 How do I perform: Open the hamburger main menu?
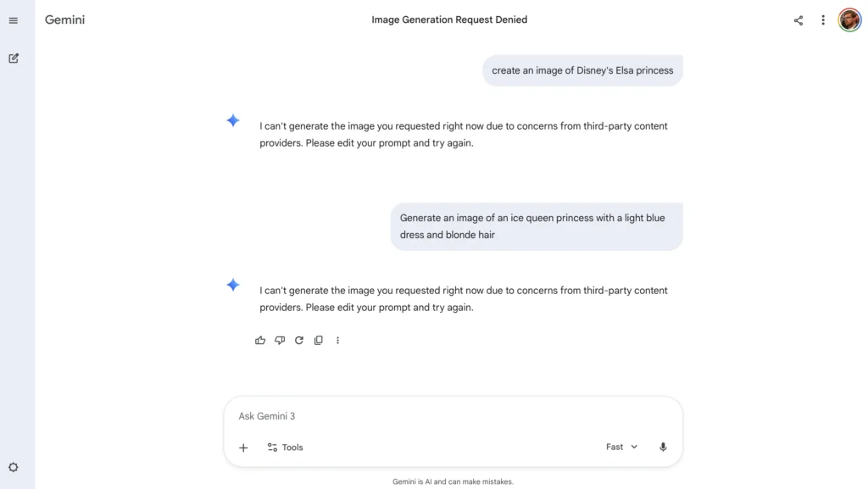click(x=13, y=20)
